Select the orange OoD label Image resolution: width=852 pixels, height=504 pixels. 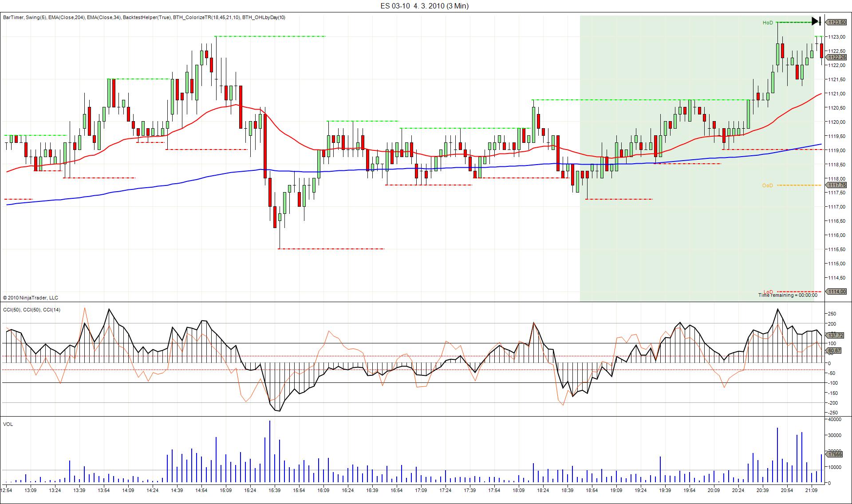[x=767, y=185]
